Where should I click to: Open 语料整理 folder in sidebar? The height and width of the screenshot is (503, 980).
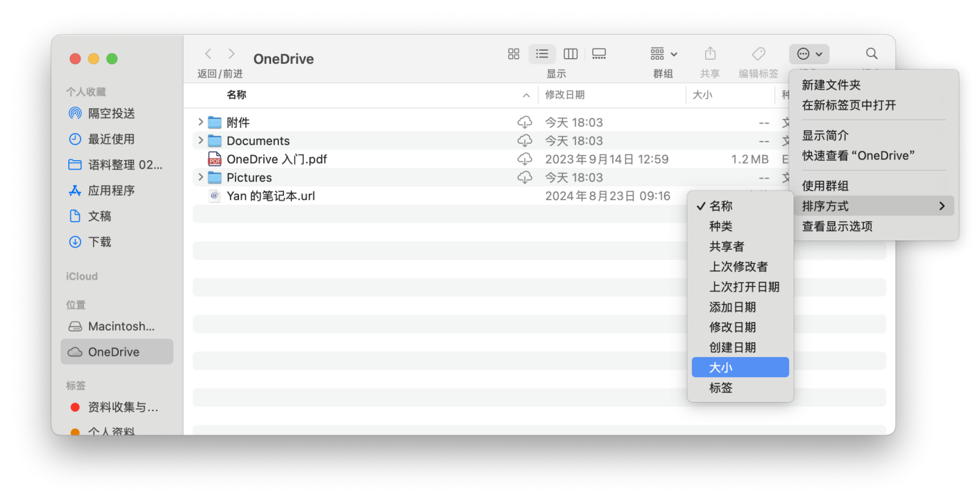117,164
